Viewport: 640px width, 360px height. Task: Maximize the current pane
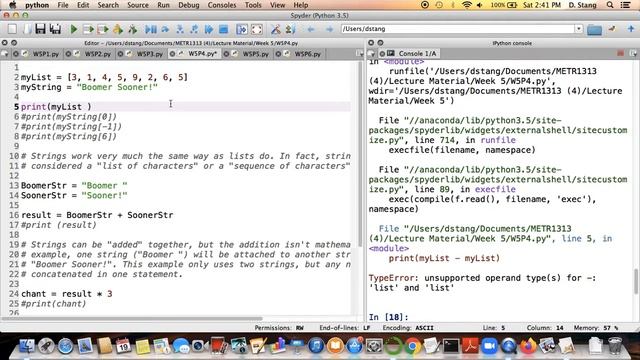[x=242, y=29]
